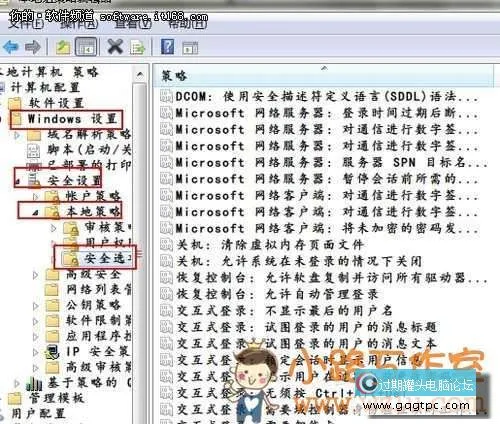Click the folder icon beside 管理模板
This screenshot has width=500, height=424.
pyautogui.click(x=15, y=398)
